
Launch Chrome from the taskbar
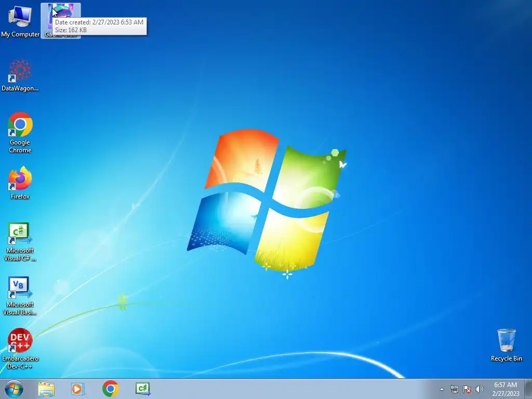click(x=110, y=389)
